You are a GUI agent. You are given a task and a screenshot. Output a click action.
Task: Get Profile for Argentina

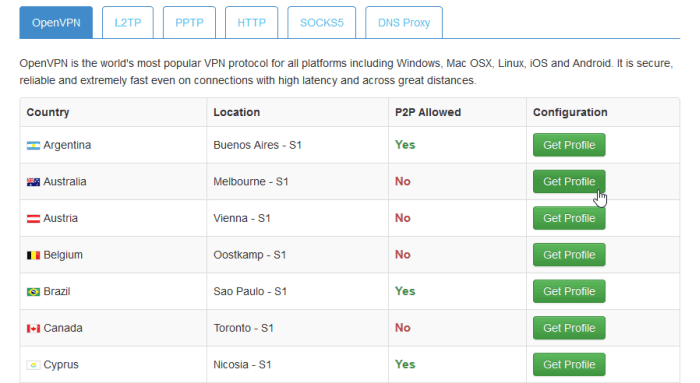(x=569, y=145)
